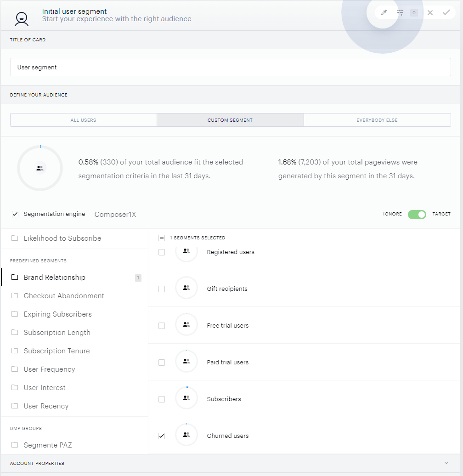Deselect all using the segments selected checkbox
The width and height of the screenshot is (463, 476).
click(162, 238)
